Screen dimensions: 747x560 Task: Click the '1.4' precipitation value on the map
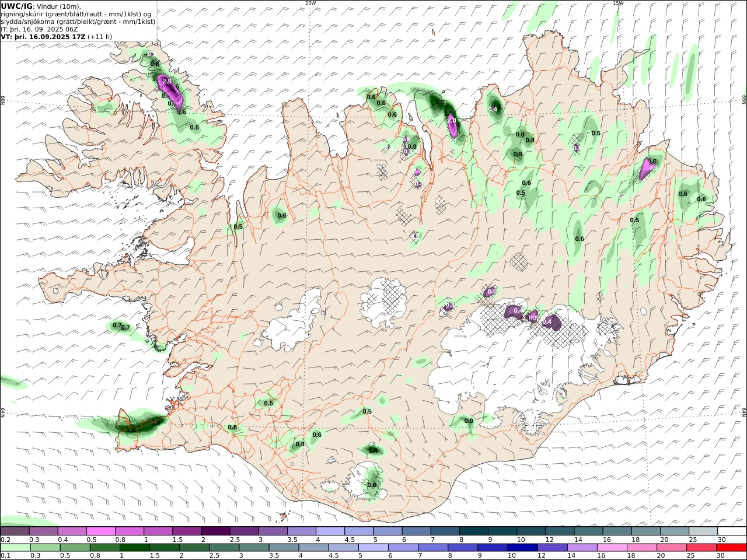[x=373, y=450]
